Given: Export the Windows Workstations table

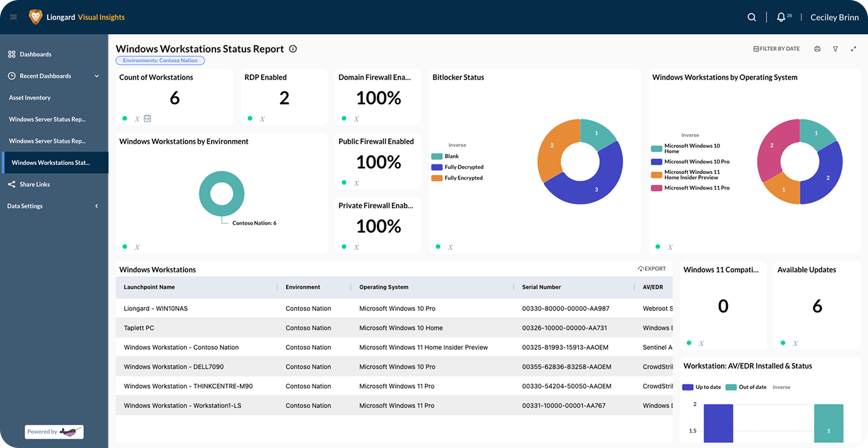Looking at the screenshot, I should point(652,269).
